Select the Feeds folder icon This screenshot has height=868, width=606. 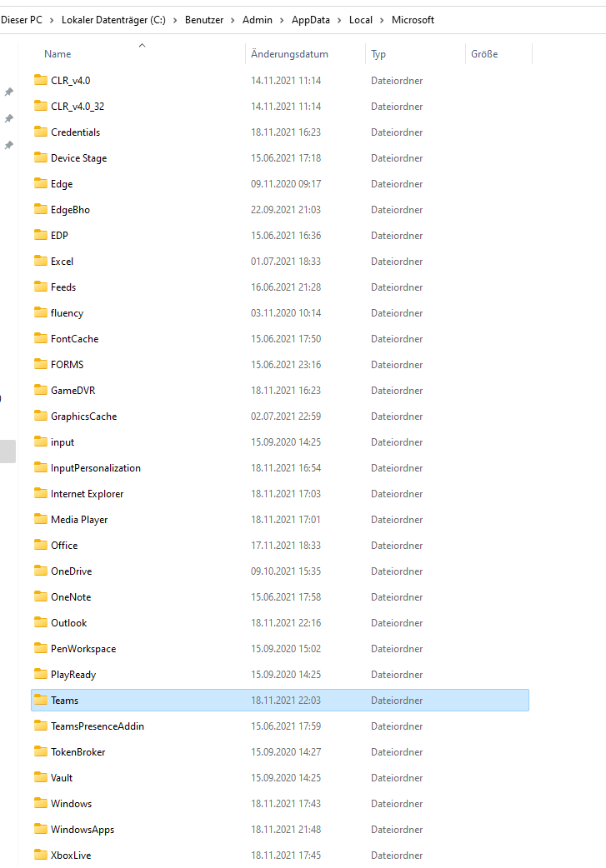(x=41, y=287)
